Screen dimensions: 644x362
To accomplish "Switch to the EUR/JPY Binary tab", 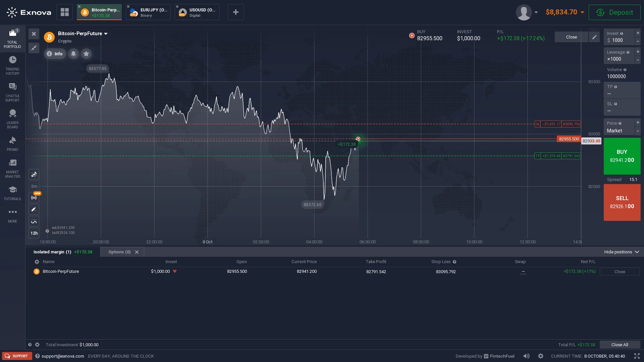I will tap(148, 12).
